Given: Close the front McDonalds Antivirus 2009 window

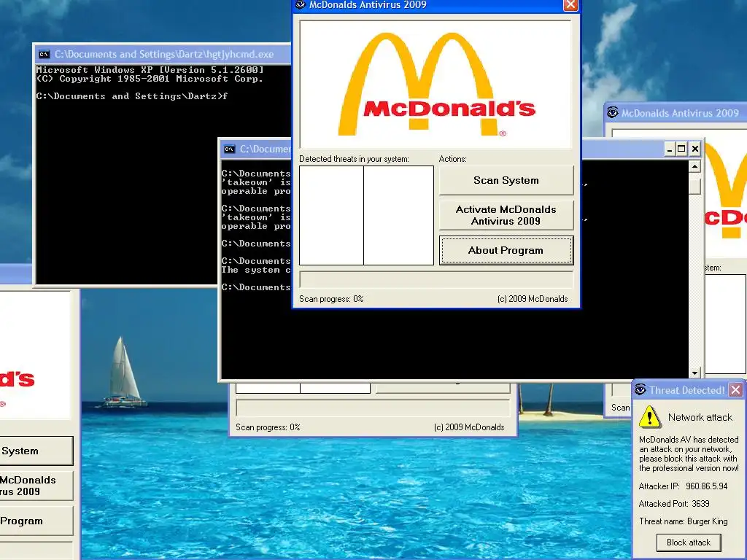Looking at the screenshot, I should pyautogui.click(x=570, y=5).
